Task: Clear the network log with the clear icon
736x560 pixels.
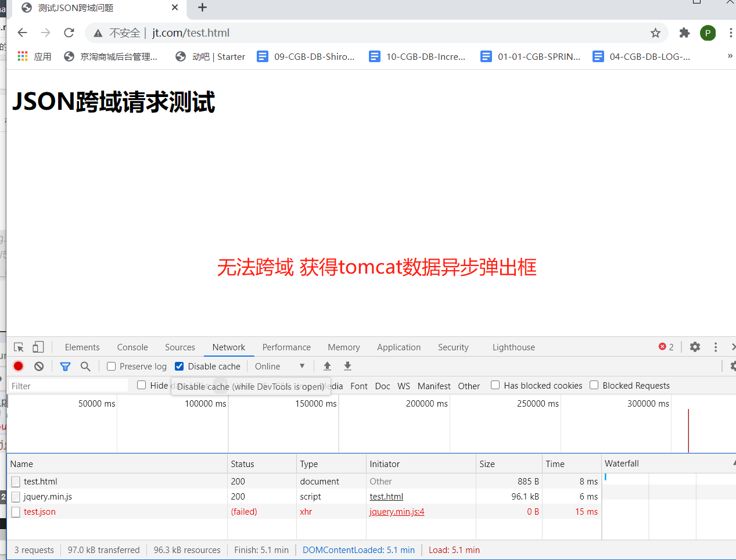Action: [38, 366]
